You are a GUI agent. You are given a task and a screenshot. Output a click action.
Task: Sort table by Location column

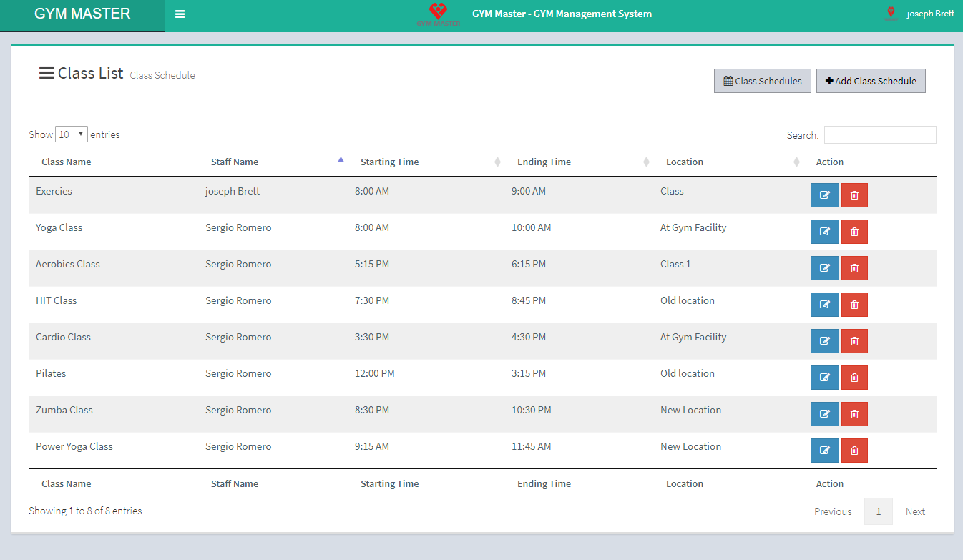click(685, 162)
